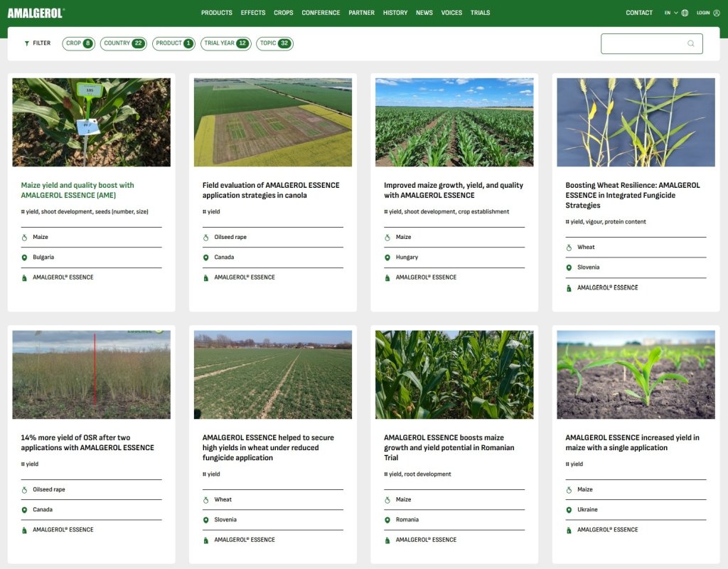The width and height of the screenshot is (728, 569).
Task: Expand the Crop filter dropdown
Action: coord(78,43)
